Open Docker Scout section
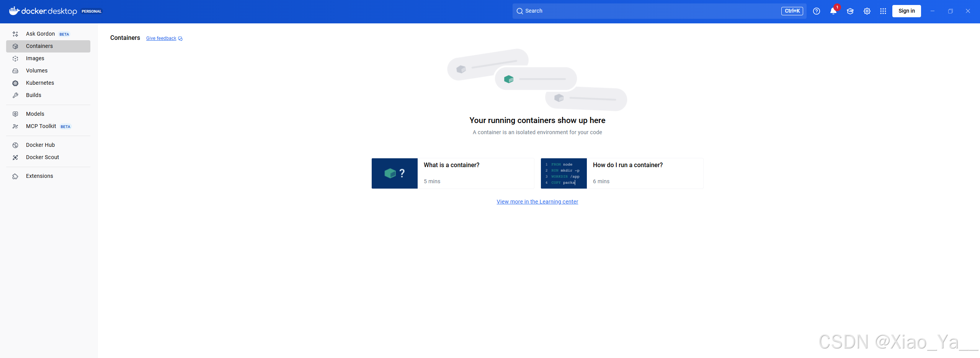Viewport: 980px width, 358px height. [48, 158]
